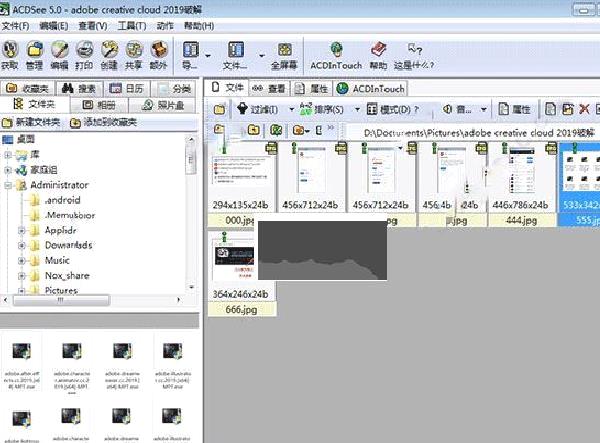Image resolution: width=600 pixels, height=443 pixels.
Task: Expand the 家庭组 tree node
Action: pyautogui.click(x=8, y=170)
